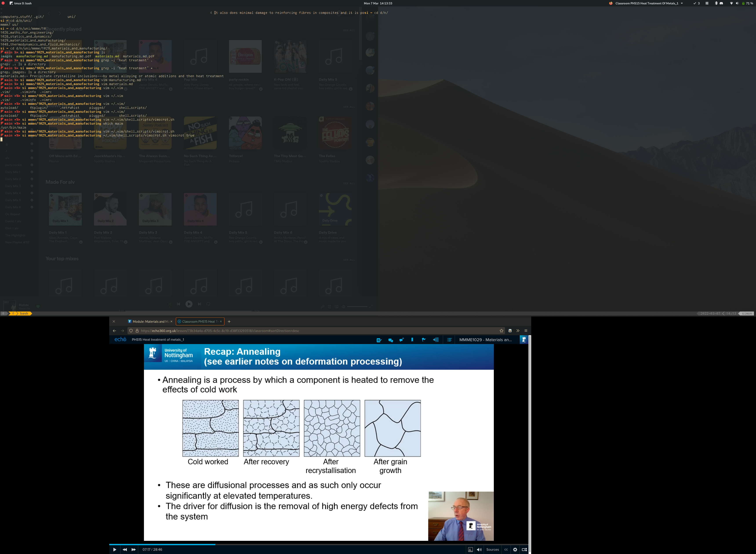Mute the lecture audio
Image resolution: width=756 pixels, height=554 pixels.
pos(479,549)
